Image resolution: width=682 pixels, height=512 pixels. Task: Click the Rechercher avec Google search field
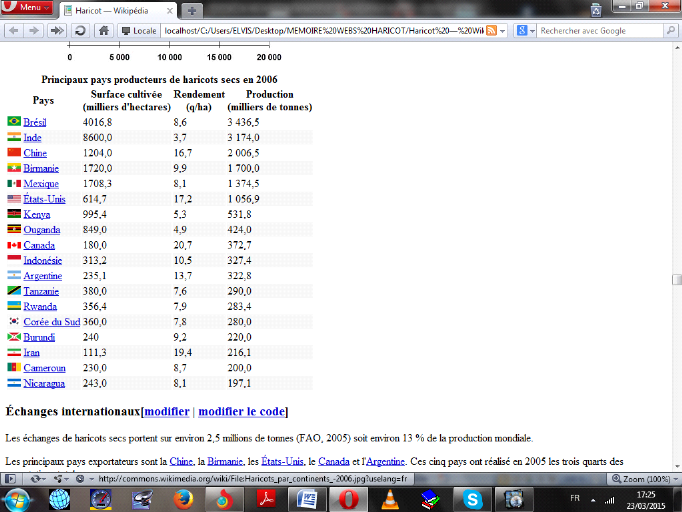(x=600, y=31)
